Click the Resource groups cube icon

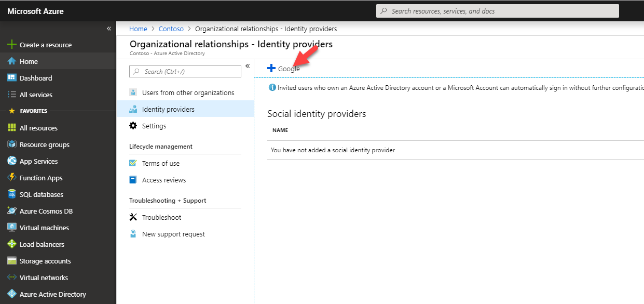tap(11, 144)
